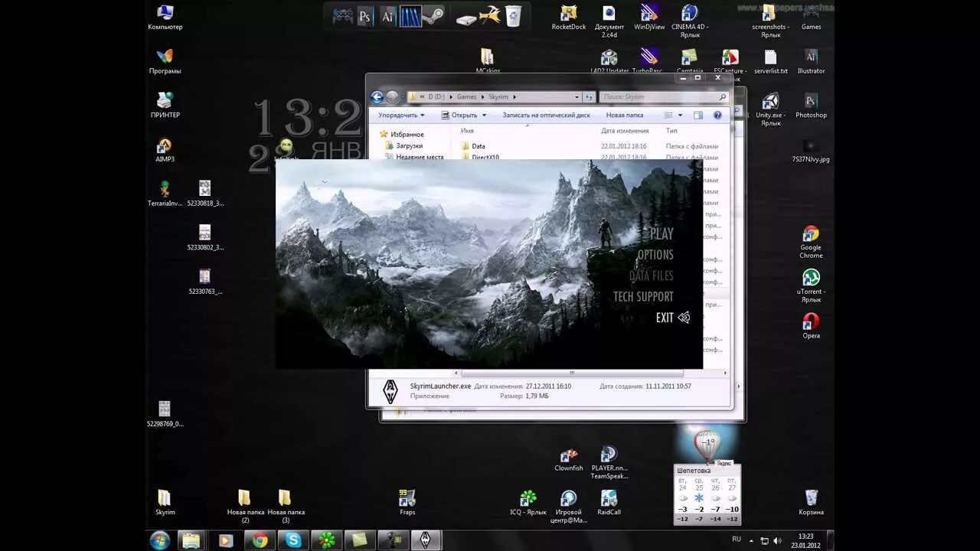Viewport: 980px width, 551px height.
Task: Open Google Chrome desktop shortcut
Action: [811, 242]
